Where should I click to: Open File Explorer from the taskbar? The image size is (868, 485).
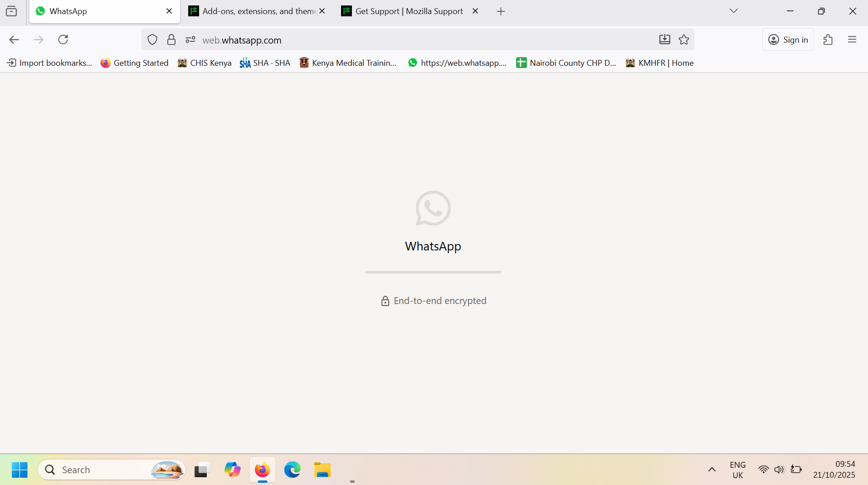click(322, 470)
